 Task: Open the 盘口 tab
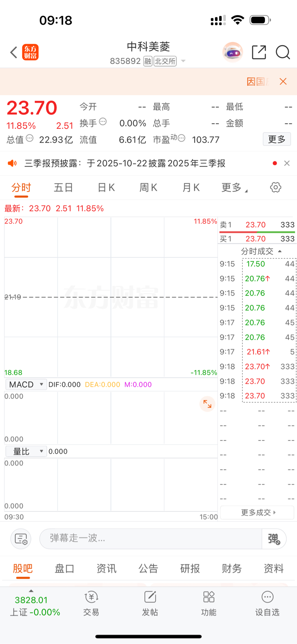(x=65, y=569)
